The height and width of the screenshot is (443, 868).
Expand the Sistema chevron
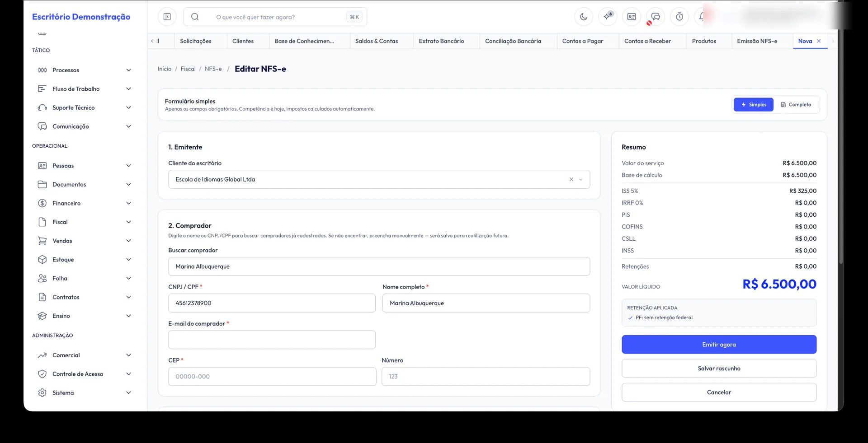[128, 393]
